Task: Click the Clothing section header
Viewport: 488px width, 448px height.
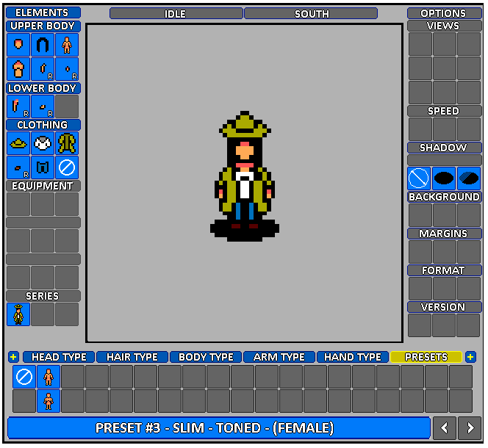Action: (x=43, y=125)
